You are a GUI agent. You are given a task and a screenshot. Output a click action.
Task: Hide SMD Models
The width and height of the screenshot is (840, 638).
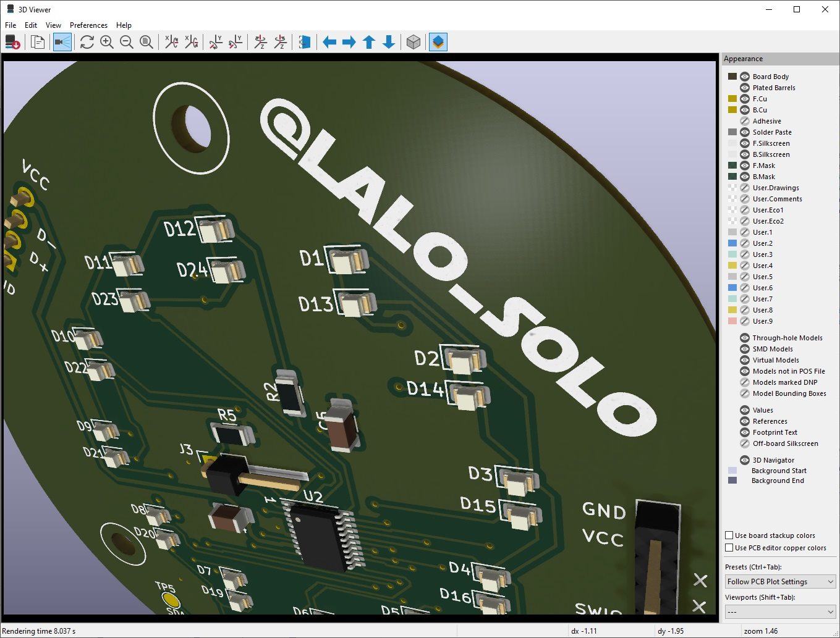(x=745, y=349)
